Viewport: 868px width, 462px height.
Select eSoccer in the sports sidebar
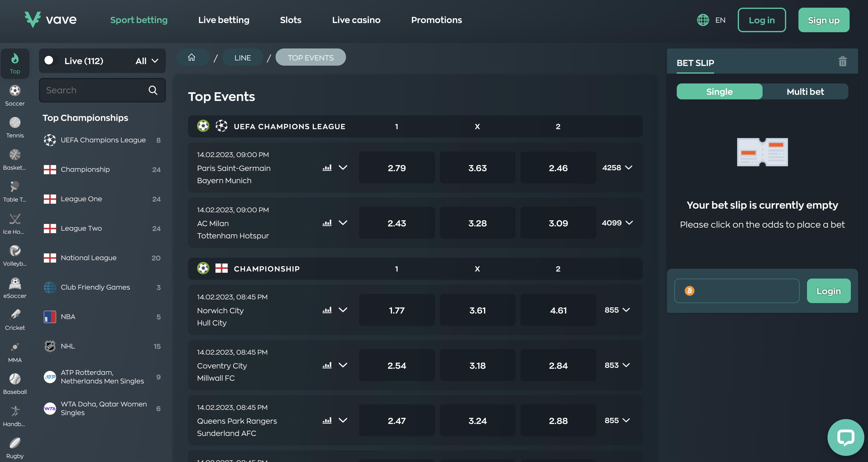tap(15, 288)
